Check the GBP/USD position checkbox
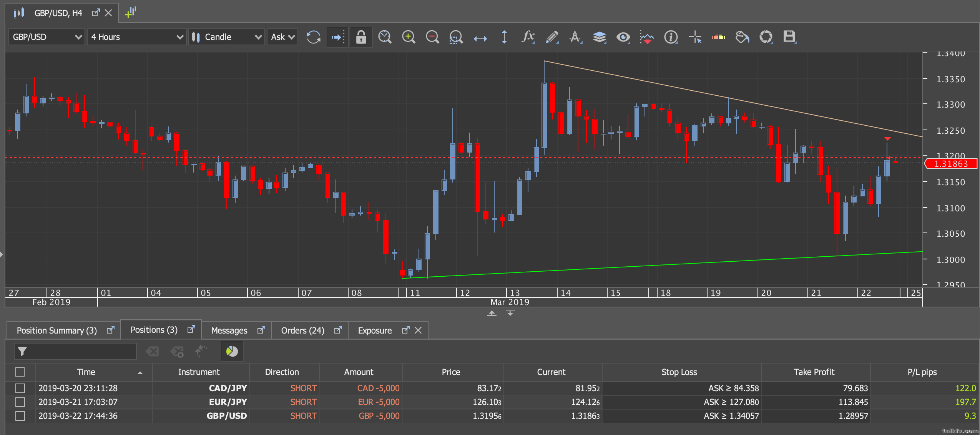The width and height of the screenshot is (980, 435). pos(20,416)
